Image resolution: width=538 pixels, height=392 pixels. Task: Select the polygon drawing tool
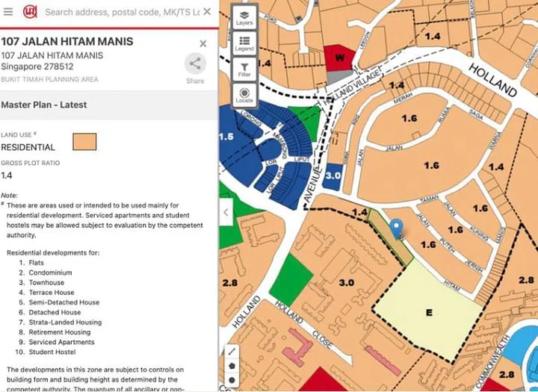pos(232,366)
